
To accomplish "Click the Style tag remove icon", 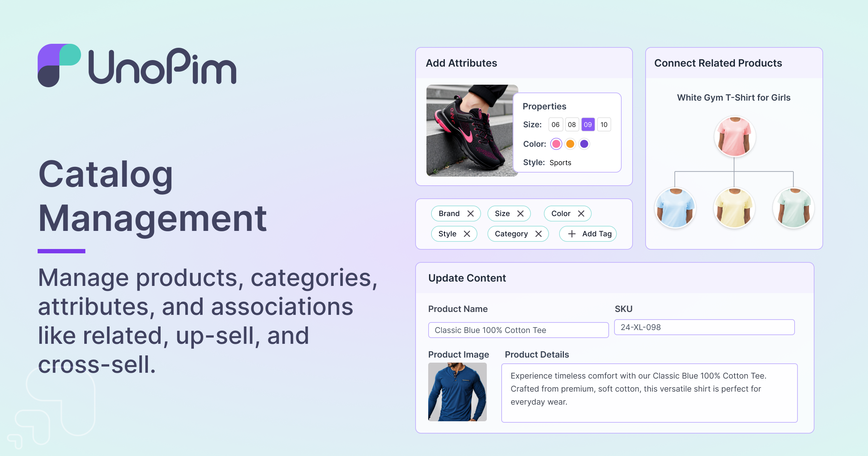I will 467,234.
